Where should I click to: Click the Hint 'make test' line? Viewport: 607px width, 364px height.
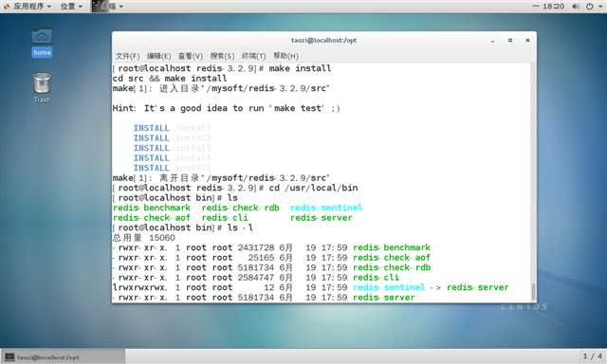[226, 108]
